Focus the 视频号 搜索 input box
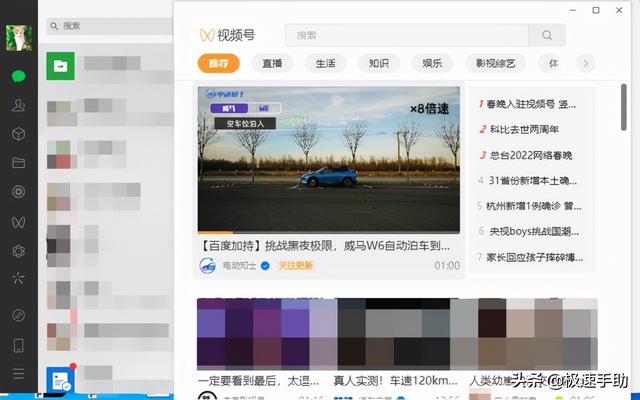The width and height of the screenshot is (640, 400). click(x=407, y=35)
